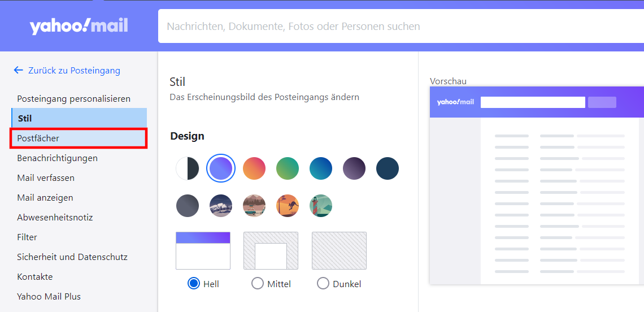Open Benachrichtigungen settings
This screenshot has height=312, width=644.
[x=58, y=158]
